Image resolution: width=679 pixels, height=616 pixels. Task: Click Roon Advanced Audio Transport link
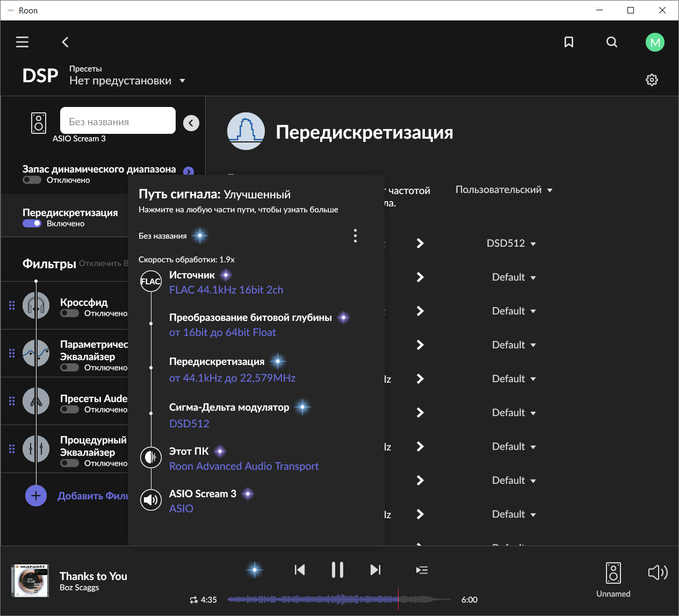pos(244,466)
